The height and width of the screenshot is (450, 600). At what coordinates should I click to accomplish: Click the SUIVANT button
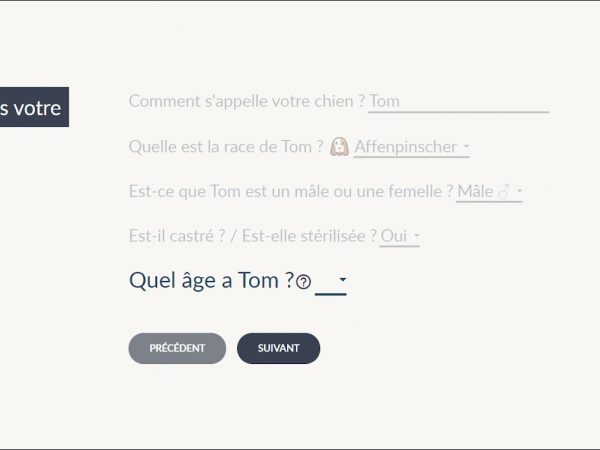tap(278, 348)
